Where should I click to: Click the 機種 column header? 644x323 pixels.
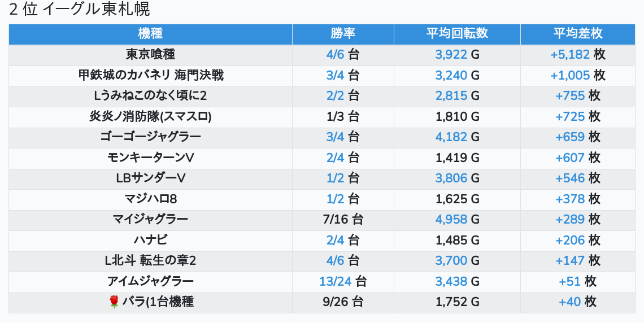150,34
